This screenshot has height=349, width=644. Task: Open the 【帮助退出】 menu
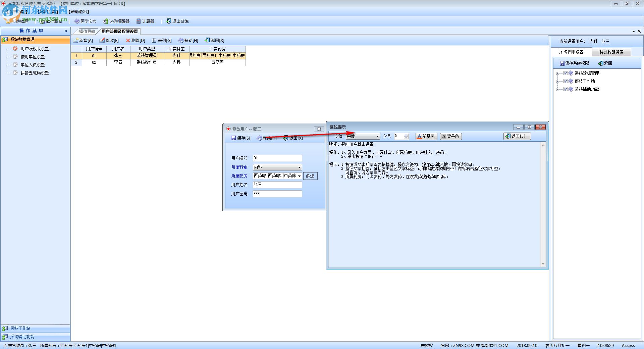click(79, 12)
